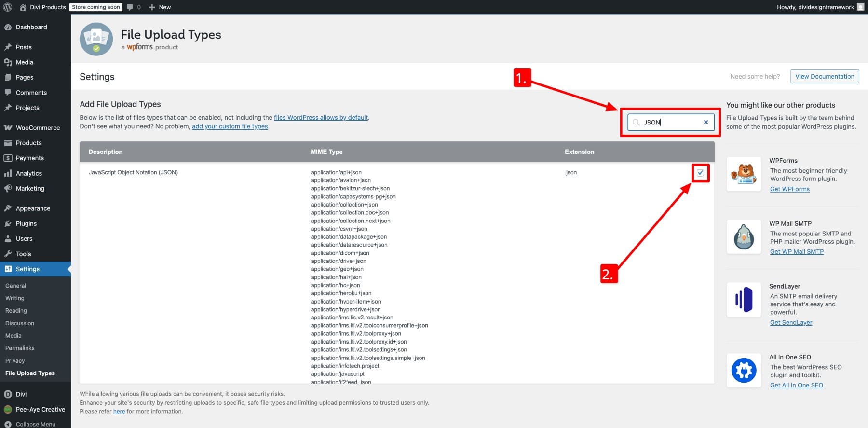
Task: Click the All In One SEO gear icon
Action: (744, 371)
